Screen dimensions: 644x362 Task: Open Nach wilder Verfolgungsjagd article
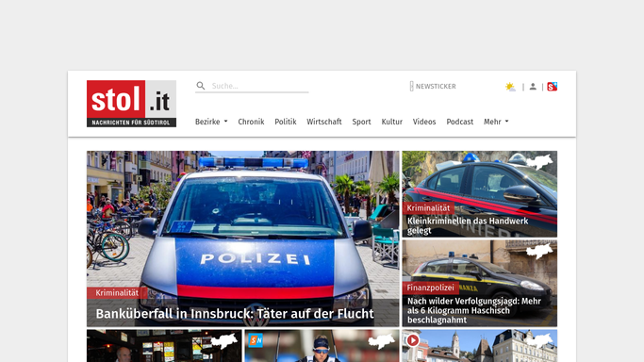pos(474,310)
